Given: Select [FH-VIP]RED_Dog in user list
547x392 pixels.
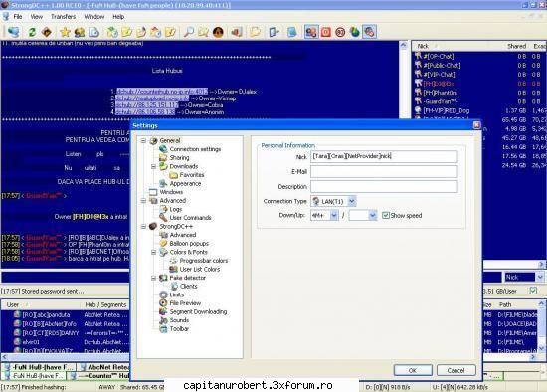Looking at the screenshot, I should [447, 110].
